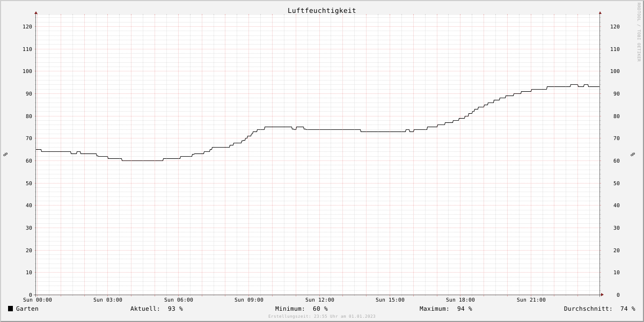Viewport: 644px width, 322px height.
Task: Click the % unit label beside left axis
Action: click(5, 155)
